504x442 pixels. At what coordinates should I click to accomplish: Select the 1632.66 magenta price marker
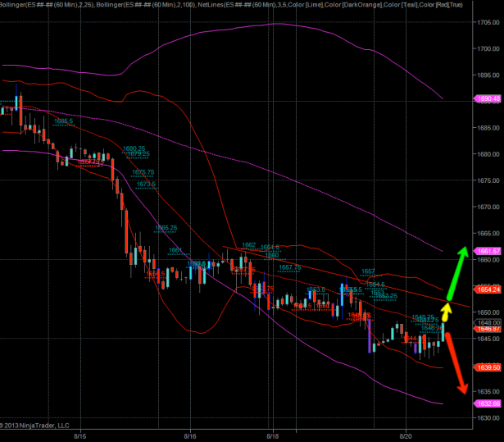click(488, 403)
